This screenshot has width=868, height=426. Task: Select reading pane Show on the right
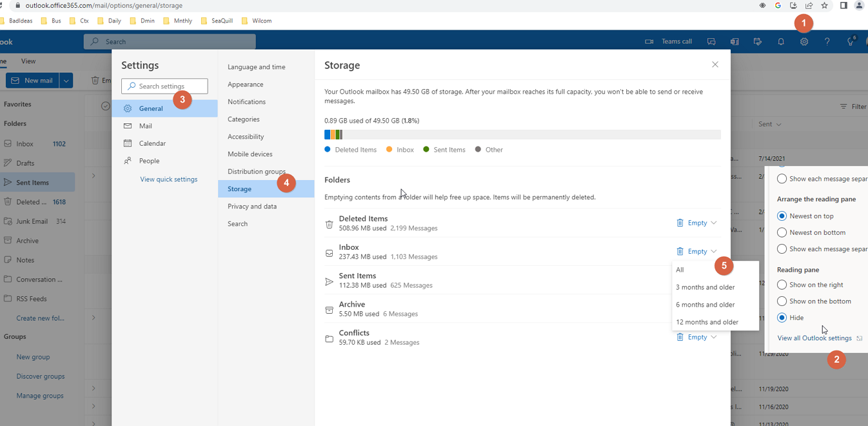pos(782,285)
